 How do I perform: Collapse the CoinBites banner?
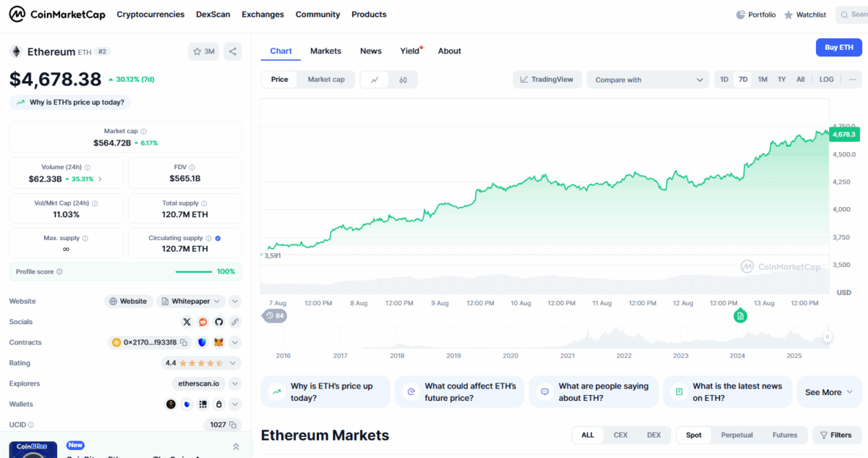236,447
